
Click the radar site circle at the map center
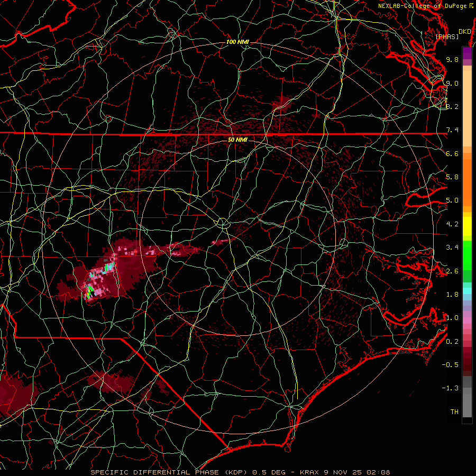coord(223,223)
